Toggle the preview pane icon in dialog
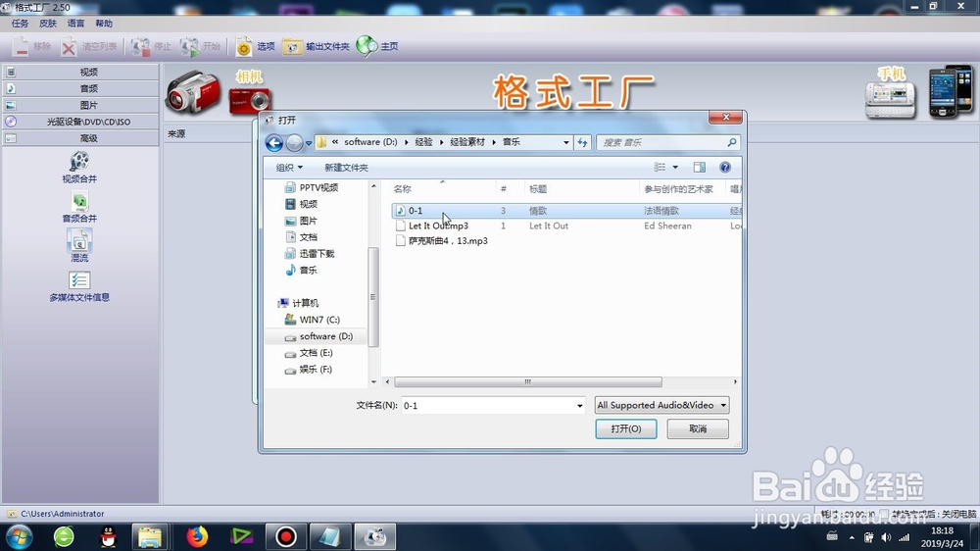980x551 pixels. point(700,167)
